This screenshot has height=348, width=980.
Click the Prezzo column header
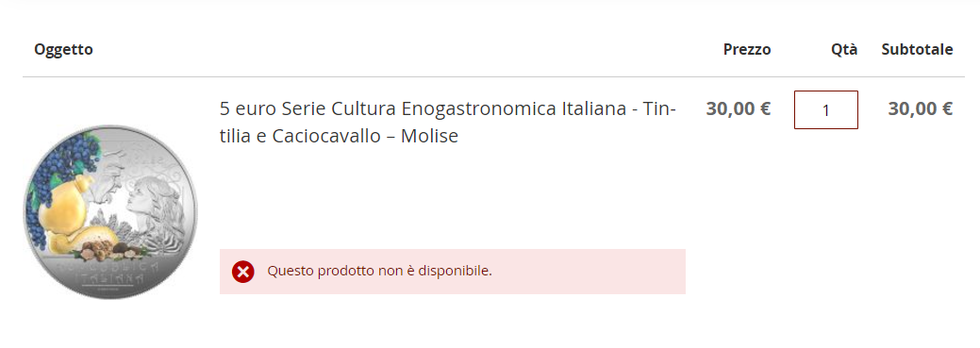point(747,49)
